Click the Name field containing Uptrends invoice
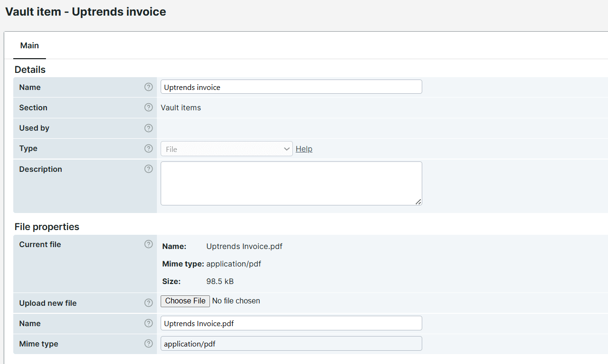Viewport: 608px width, 364px height. click(291, 87)
